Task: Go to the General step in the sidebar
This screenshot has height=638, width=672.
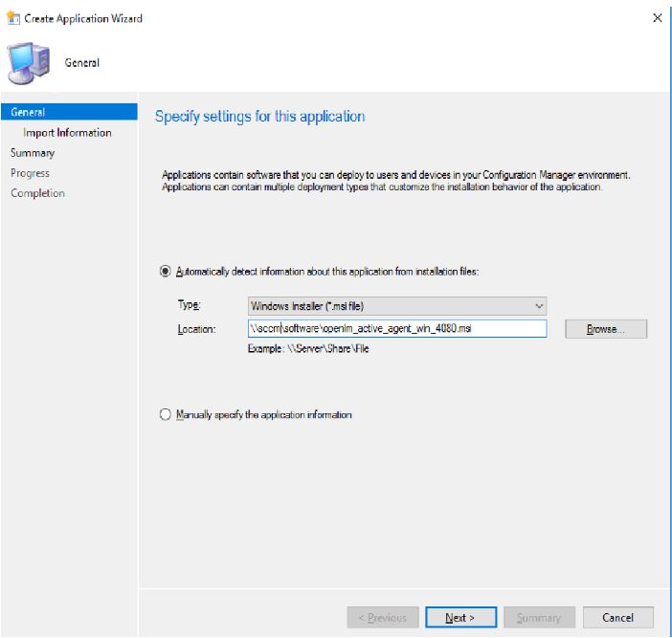Action: pyautogui.click(x=28, y=112)
